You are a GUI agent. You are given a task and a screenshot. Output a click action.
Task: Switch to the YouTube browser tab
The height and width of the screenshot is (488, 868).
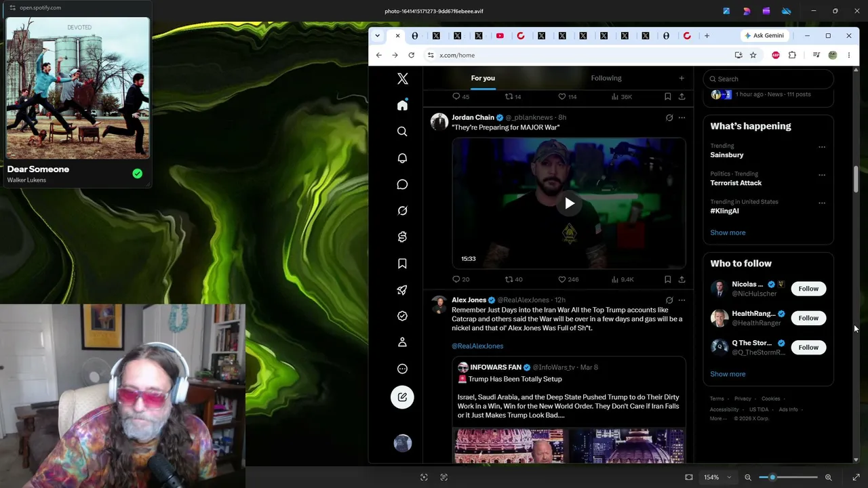pos(500,36)
